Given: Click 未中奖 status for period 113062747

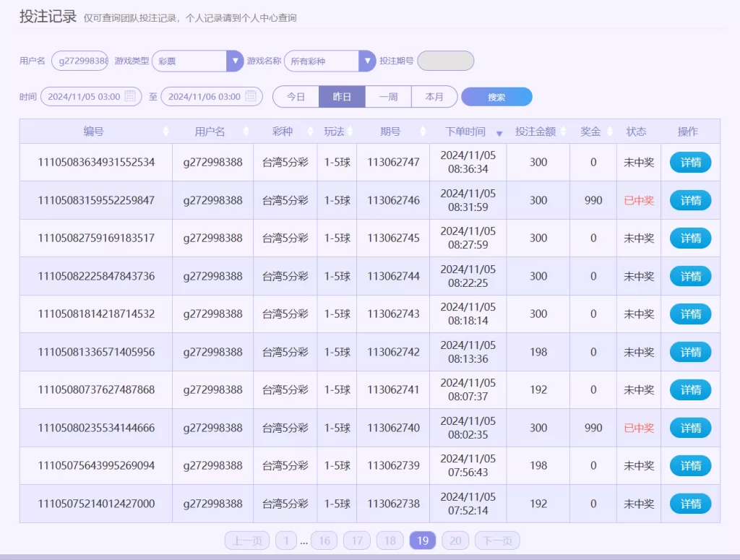Looking at the screenshot, I should pos(639,163).
